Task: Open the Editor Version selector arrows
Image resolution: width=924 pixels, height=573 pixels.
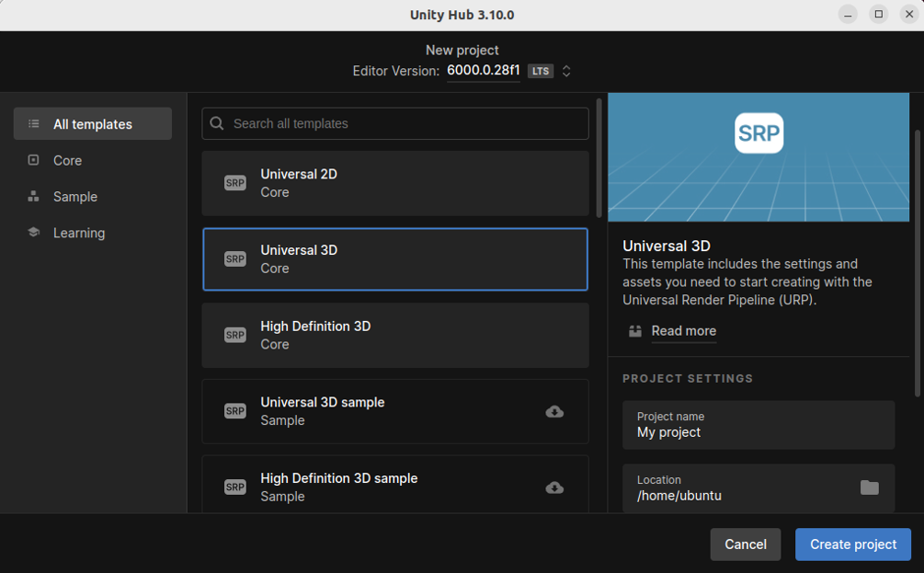Action: click(x=566, y=71)
